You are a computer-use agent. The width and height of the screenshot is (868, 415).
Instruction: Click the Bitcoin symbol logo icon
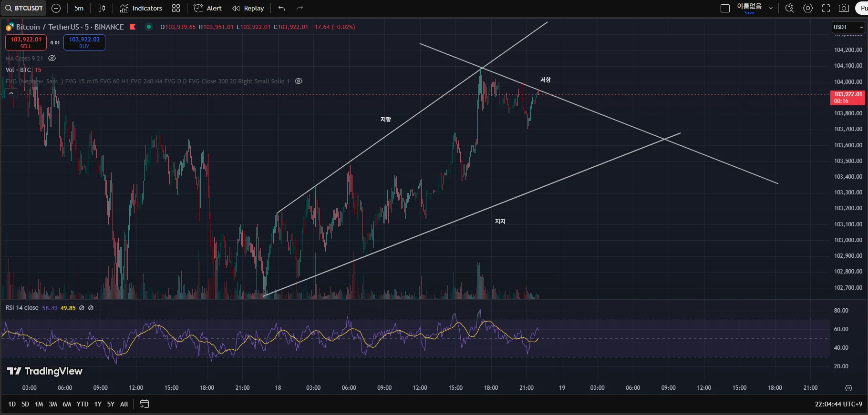pyautogui.click(x=9, y=27)
